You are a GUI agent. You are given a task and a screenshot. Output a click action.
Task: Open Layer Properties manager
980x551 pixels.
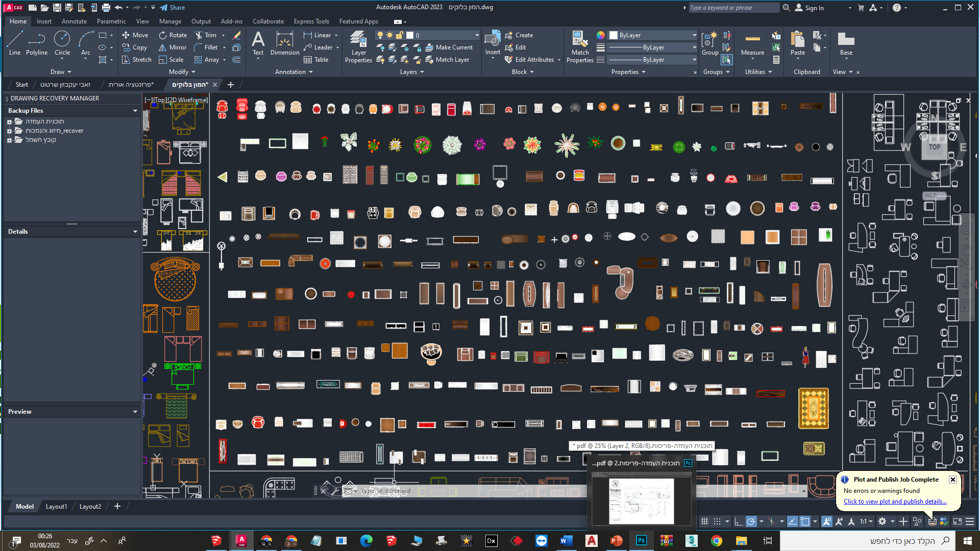pyautogui.click(x=358, y=46)
